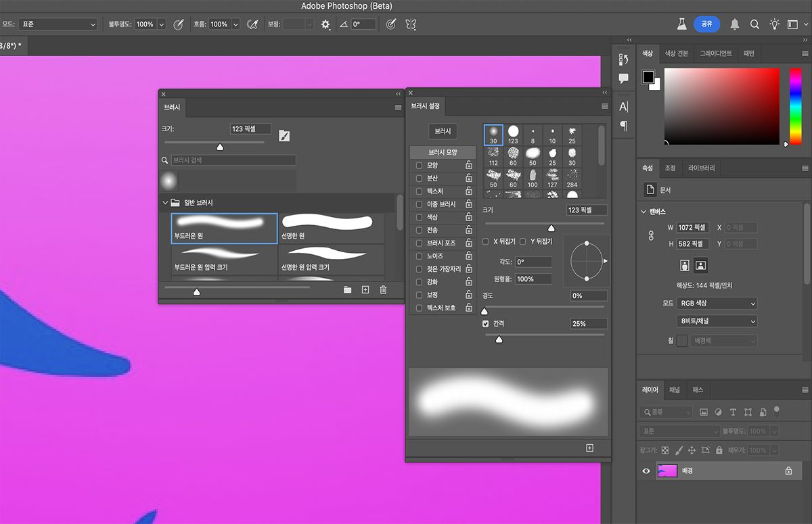
Task: Uncheck the 간격 checkbox
Action: click(485, 324)
